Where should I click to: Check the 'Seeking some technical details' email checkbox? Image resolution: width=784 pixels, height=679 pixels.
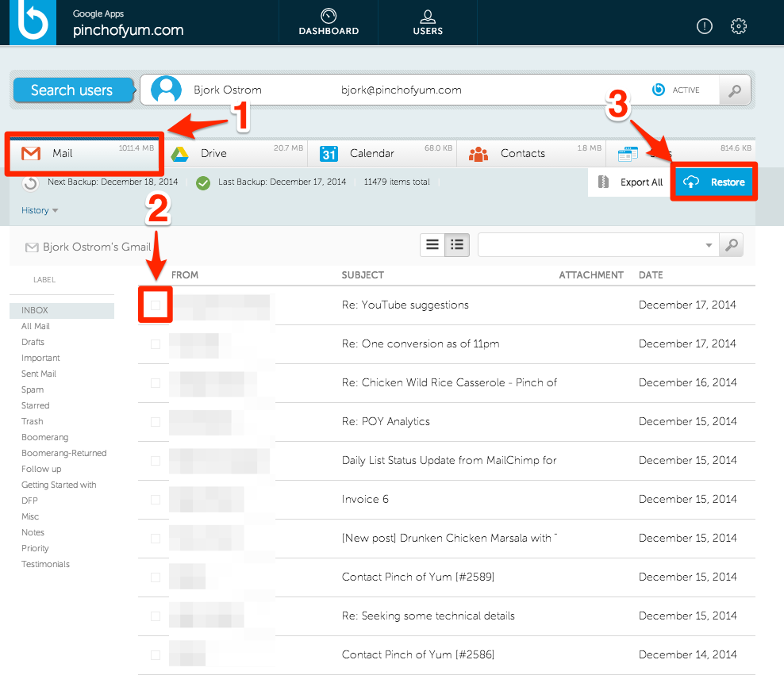[x=156, y=616]
